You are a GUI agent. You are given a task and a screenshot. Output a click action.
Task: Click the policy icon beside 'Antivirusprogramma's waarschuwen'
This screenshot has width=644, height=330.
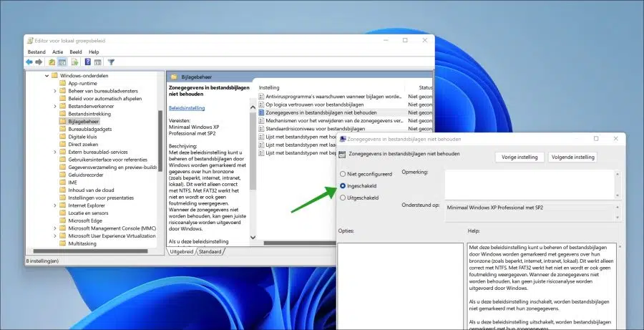[261, 97]
